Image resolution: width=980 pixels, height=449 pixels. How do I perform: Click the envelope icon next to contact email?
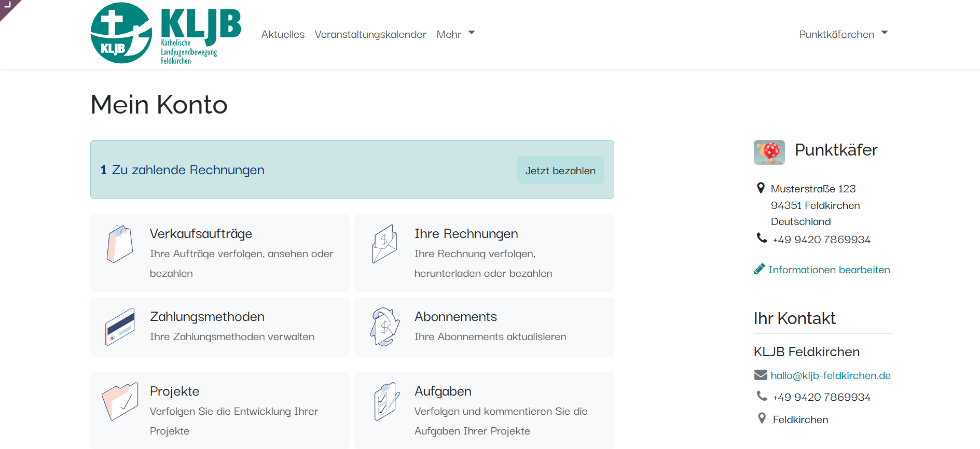coord(761,375)
